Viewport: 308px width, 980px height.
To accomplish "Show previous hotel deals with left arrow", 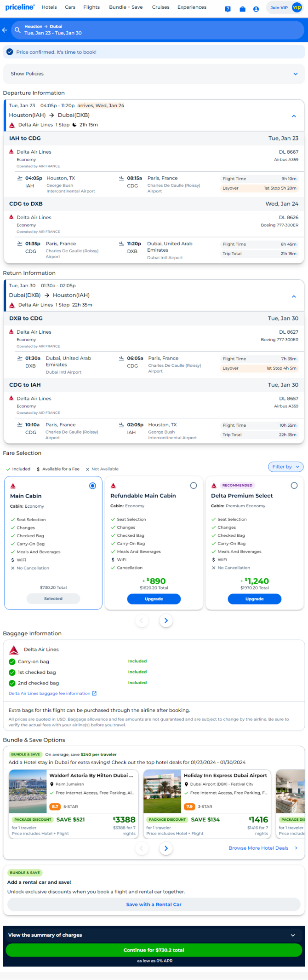I will (x=142, y=848).
